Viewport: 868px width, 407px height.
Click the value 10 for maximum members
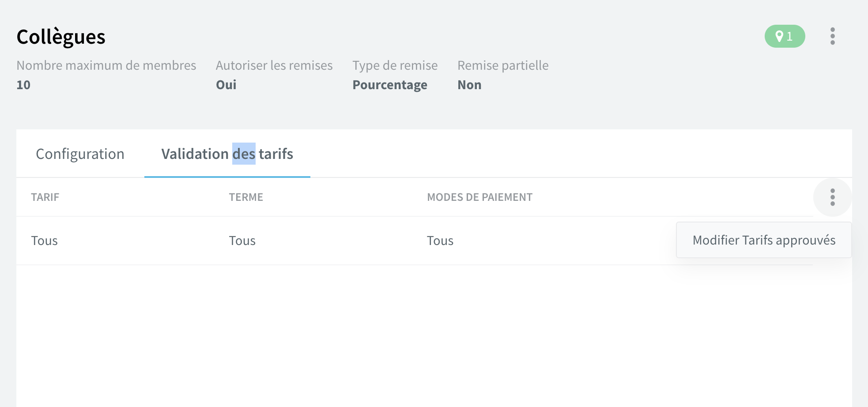[x=23, y=85]
